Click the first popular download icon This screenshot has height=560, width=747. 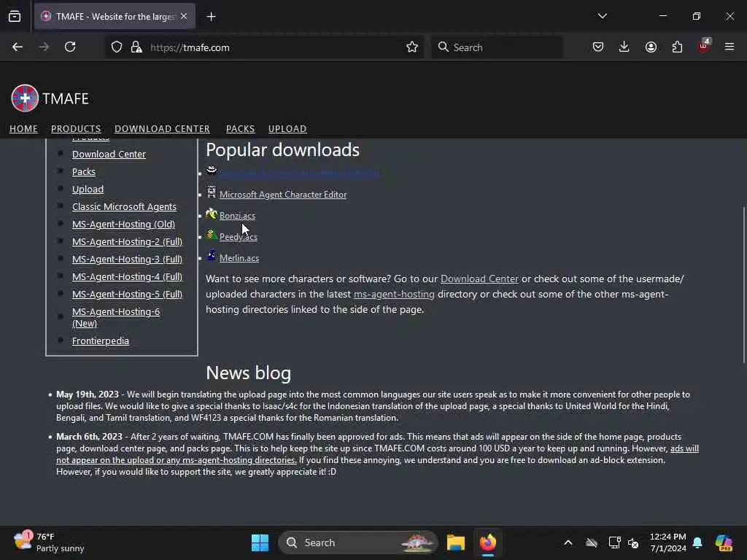[212, 171]
